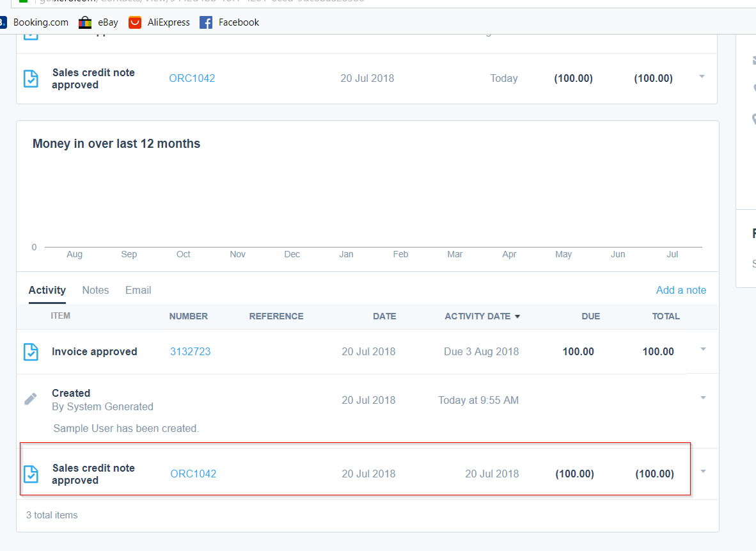
Task: Click the Booking.com bookmark
Action: (40, 22)
